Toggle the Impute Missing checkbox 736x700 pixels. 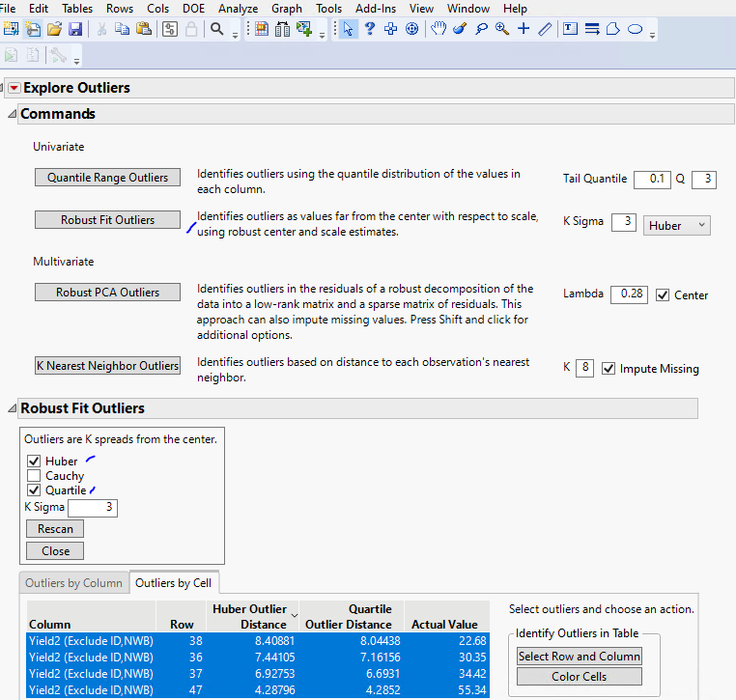[x=609, y=369]
